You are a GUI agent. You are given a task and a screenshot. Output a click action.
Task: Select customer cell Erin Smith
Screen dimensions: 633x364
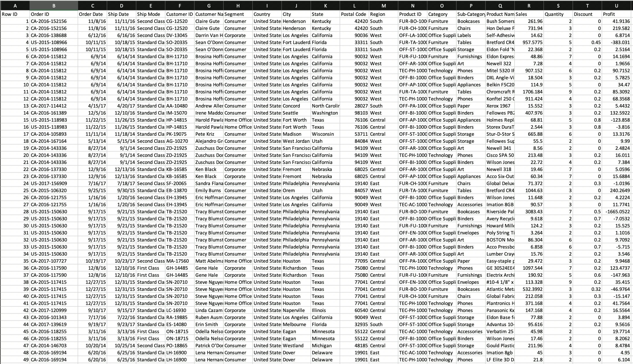click(209, 325)
